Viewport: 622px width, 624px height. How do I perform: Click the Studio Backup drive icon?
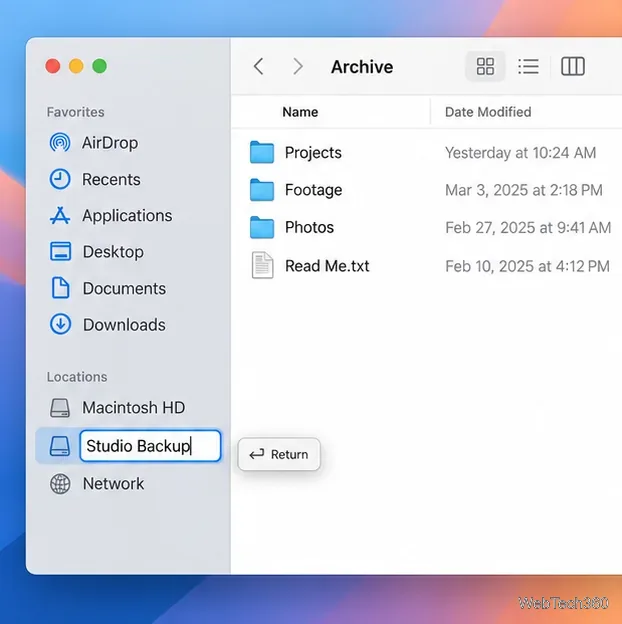[60, 446]
